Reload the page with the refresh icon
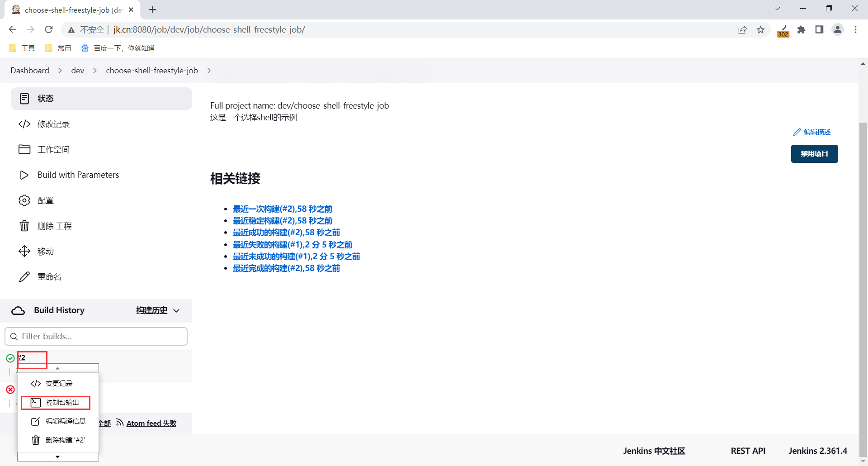868x466 pixels. coord(49,29)
